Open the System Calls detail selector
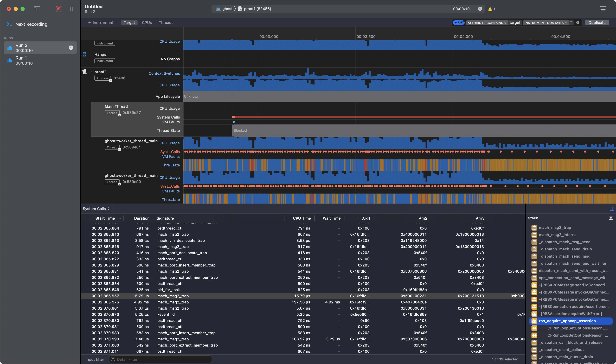Viewport: 616px width, 364px height. pos(96,209)
